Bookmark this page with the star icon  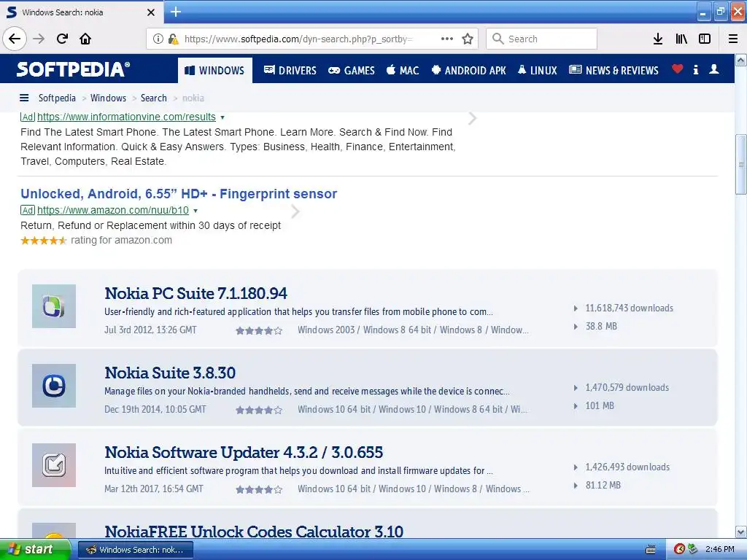[468, 39]
